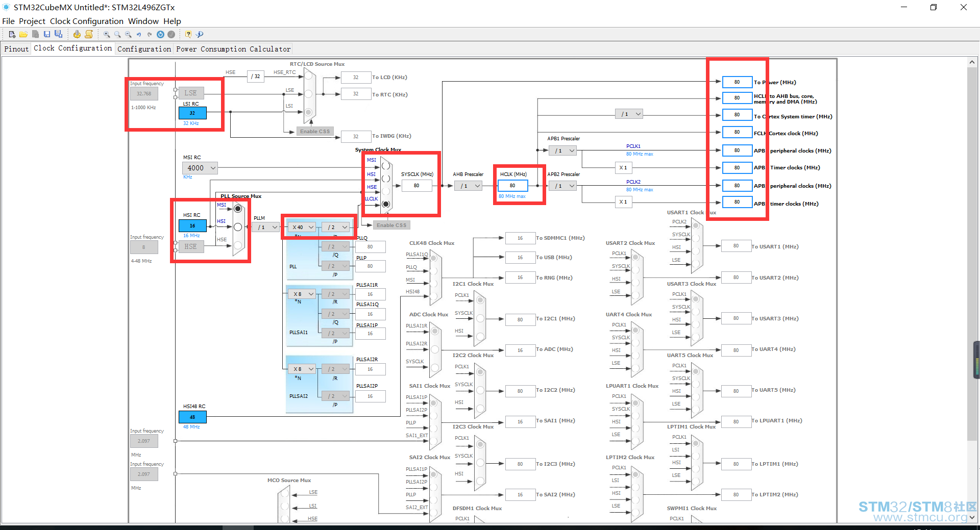
Task: Click the vertical scrollbar up arrow
Action: click(972, 62)
